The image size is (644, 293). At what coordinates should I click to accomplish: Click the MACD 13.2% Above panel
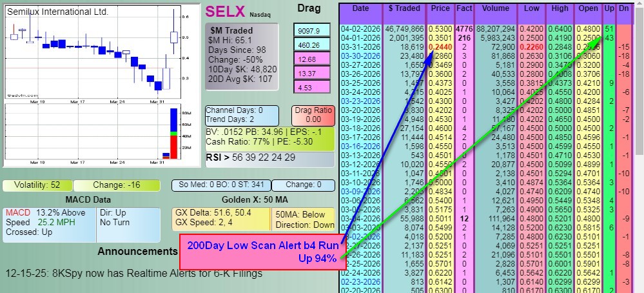click(x=49, y=225)
